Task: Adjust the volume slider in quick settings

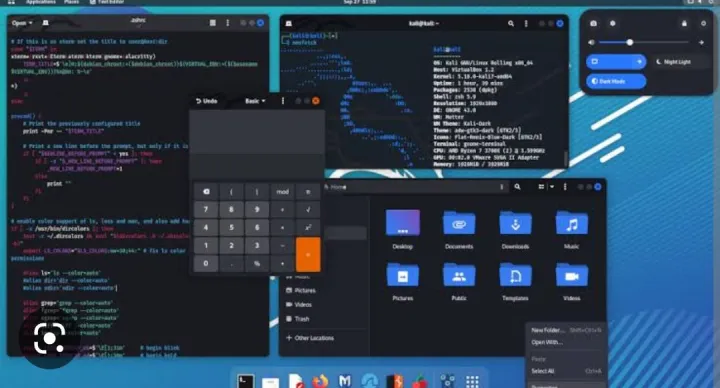Action: tap(644, 42)
